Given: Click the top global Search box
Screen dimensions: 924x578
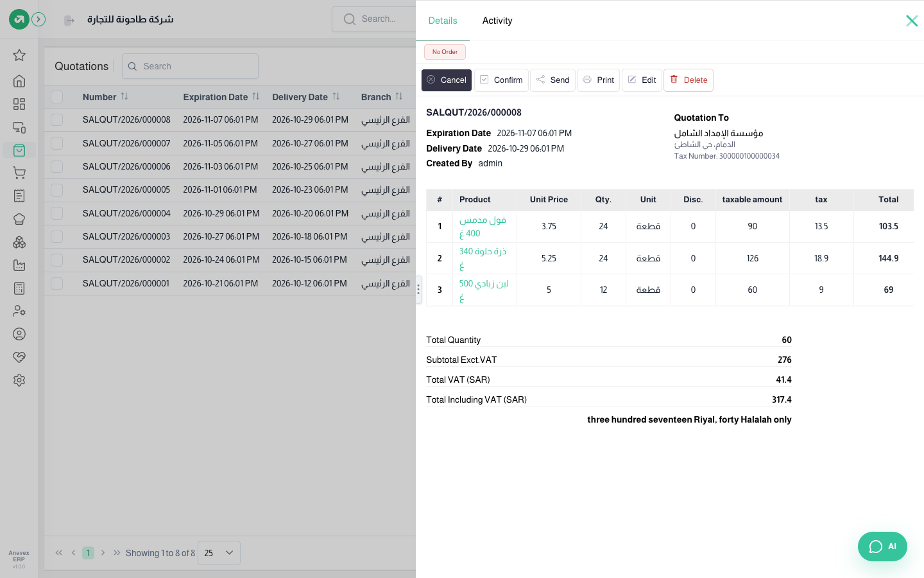Looking at the screenshot, I should 374,19.
